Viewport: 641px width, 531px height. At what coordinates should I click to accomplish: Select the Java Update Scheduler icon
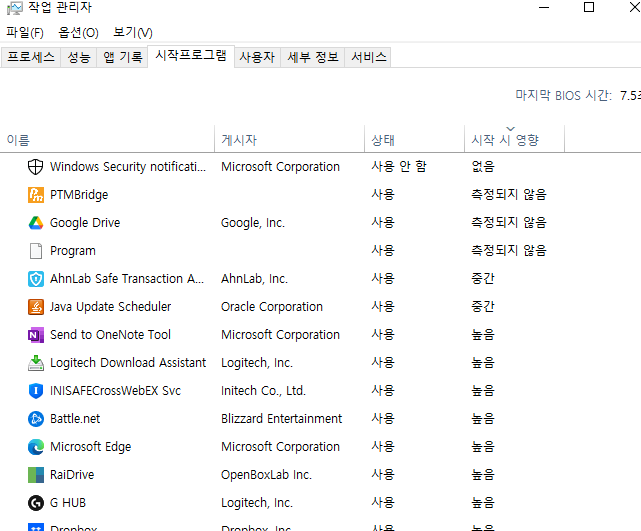click(x=36, y=307)
